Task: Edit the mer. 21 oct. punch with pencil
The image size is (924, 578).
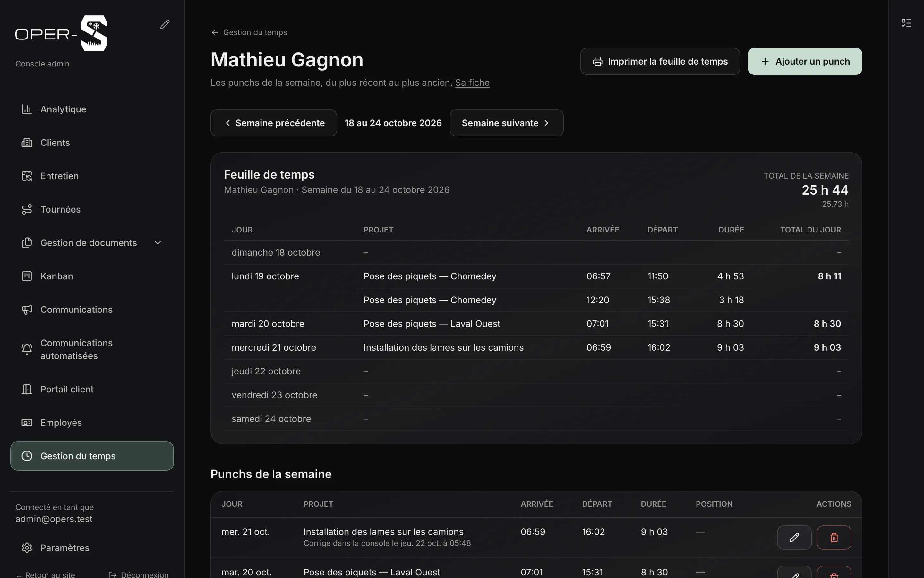Action: pos(794,538)
